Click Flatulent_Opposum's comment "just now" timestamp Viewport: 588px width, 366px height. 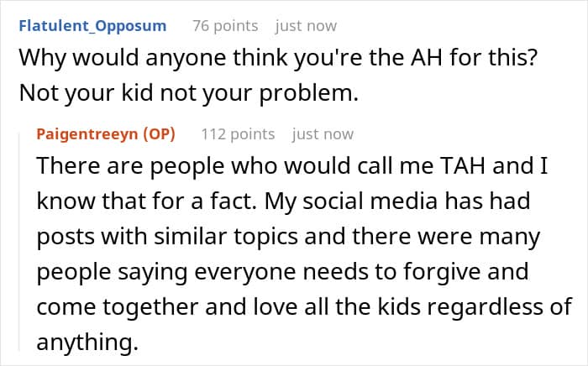[306, 25]
